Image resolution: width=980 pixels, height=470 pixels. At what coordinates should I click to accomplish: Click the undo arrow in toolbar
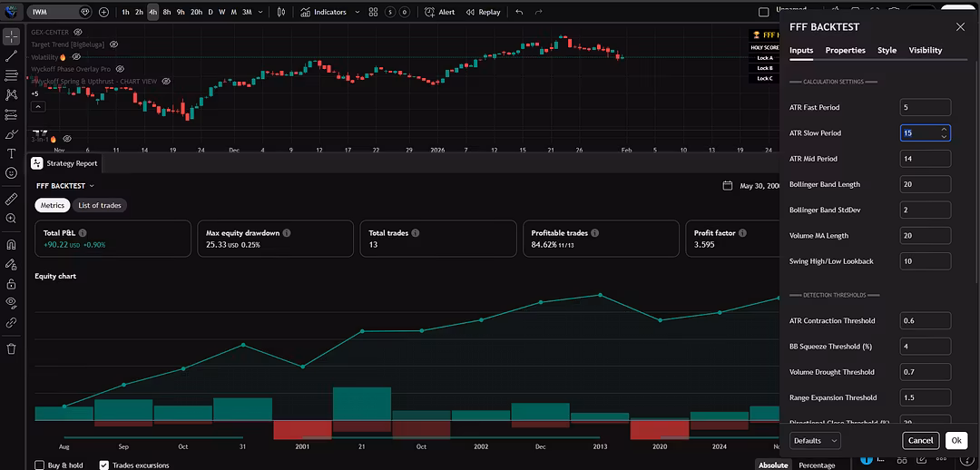(x=519, y=13)
